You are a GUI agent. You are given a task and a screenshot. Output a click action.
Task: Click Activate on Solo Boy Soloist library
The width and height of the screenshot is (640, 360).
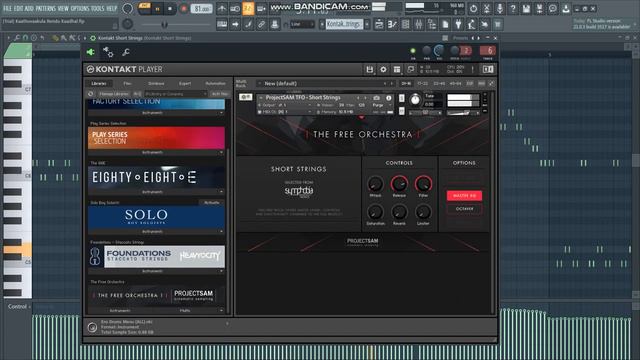211,202
